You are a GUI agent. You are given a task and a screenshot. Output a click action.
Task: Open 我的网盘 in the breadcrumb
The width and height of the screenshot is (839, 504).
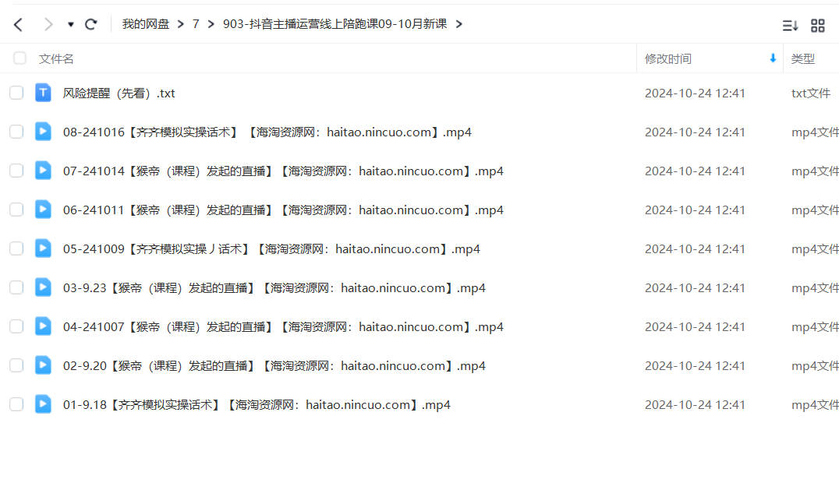coord(146,24)
